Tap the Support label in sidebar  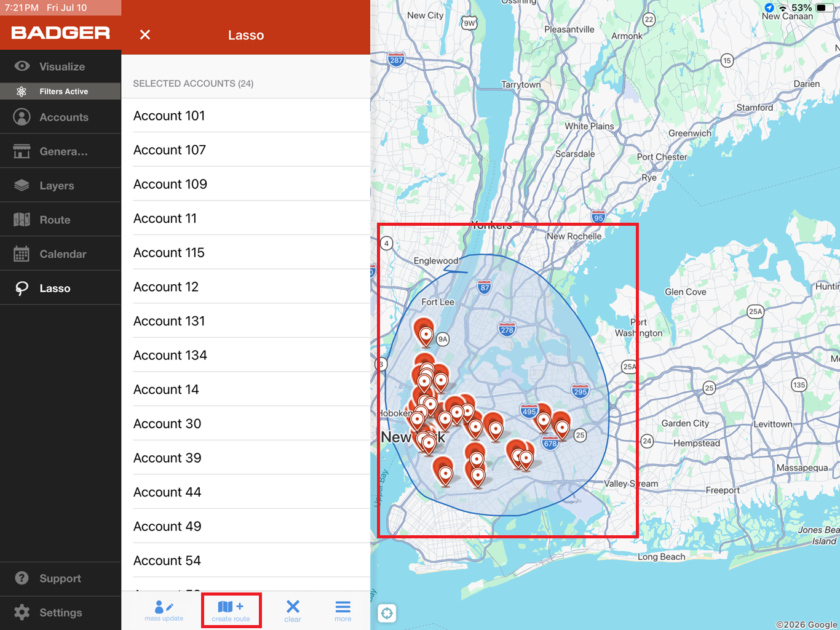pyautogui.click(x=60, y=578)
